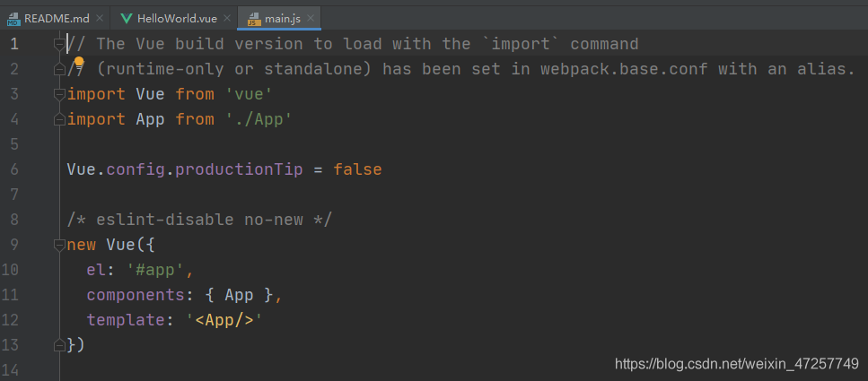Viewport: 868px width, 381px height.
Task: Click line number 6 in the gutter
Action: (13, 169)
